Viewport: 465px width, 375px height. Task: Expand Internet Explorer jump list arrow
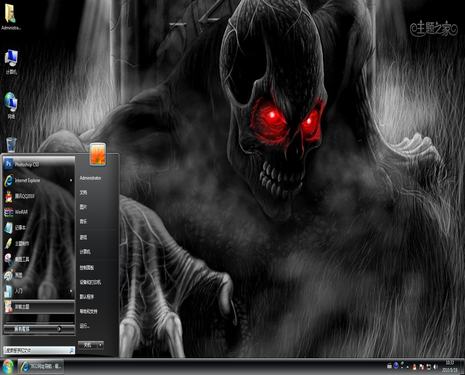coord(71,180)
